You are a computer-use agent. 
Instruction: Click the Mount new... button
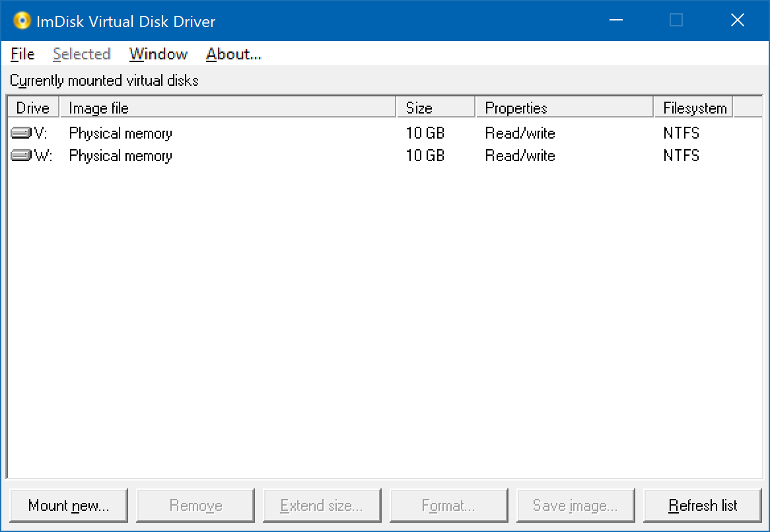coord(69,505)
